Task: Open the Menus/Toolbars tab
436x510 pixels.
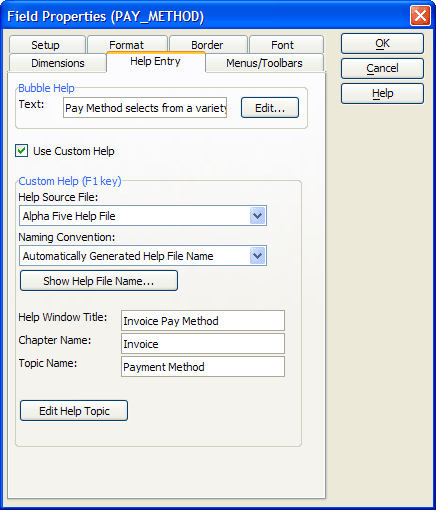Action: click(265, 63)
